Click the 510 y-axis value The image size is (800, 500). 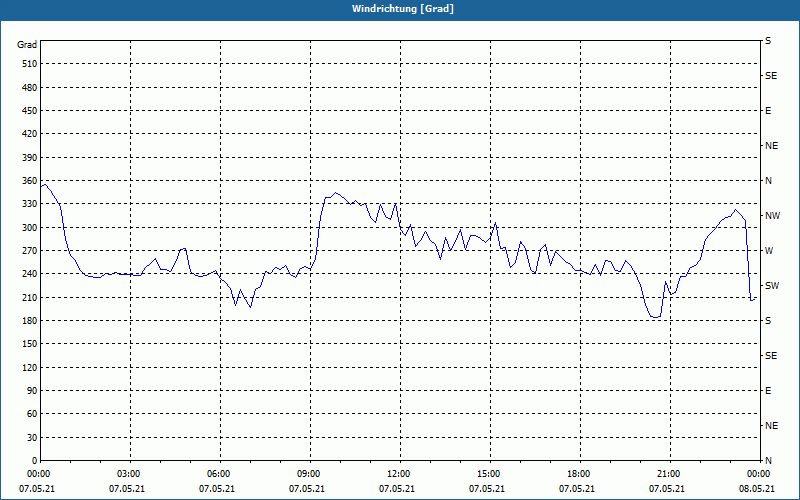[x=30, y=64]
